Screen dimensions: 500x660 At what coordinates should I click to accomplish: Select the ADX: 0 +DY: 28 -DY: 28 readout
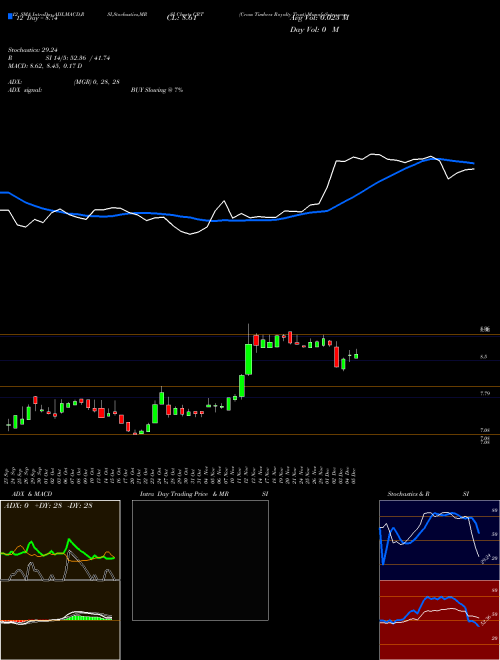tap(48, 506)
